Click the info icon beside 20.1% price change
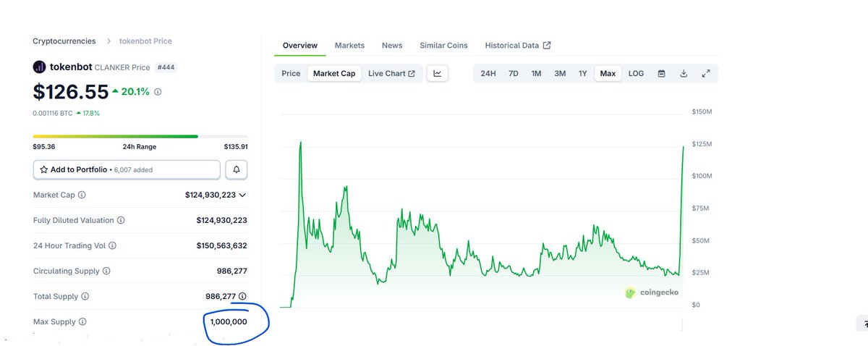Viewport: 868px width, 346px height. [158, 92]
